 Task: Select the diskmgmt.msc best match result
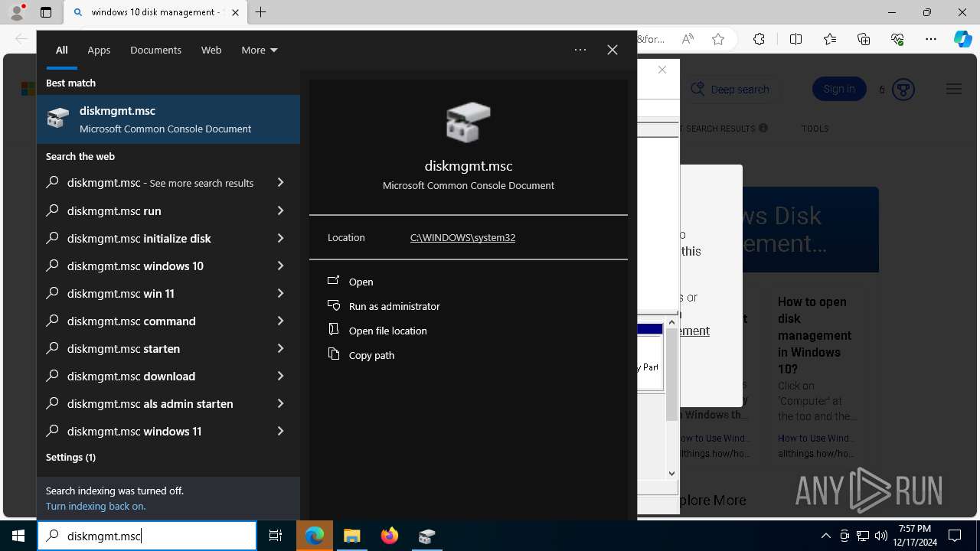point(168,119)
